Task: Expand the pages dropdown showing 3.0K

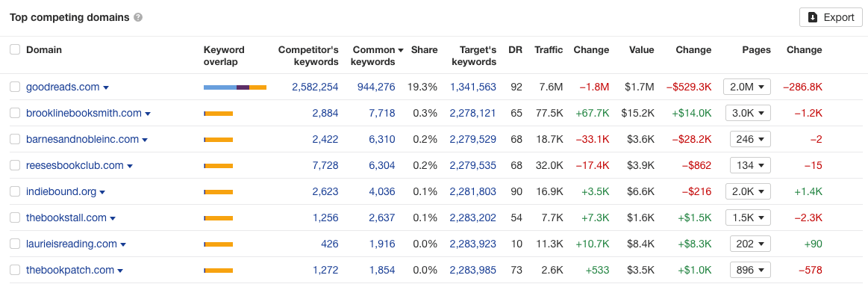Action: point(748,113)
